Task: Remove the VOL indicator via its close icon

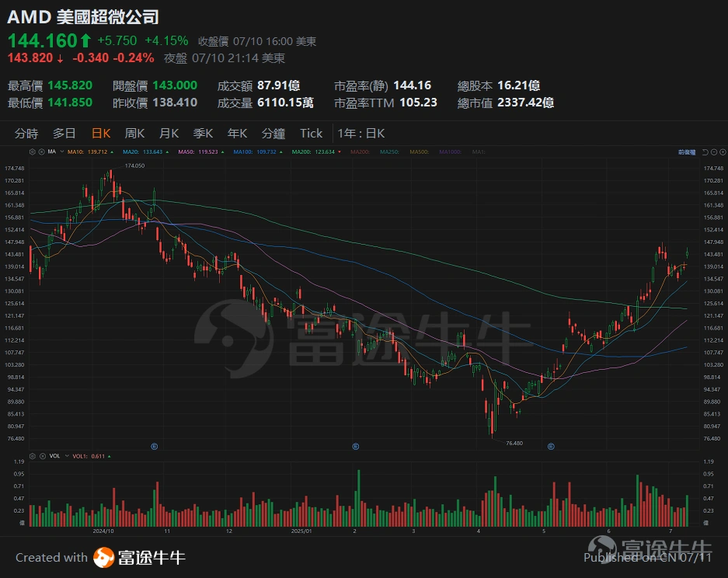Action: [43, 456]
